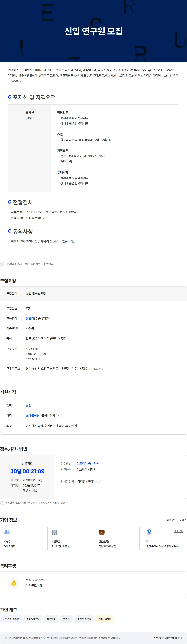Select the R&D·연구원 tag

point(33,619)
